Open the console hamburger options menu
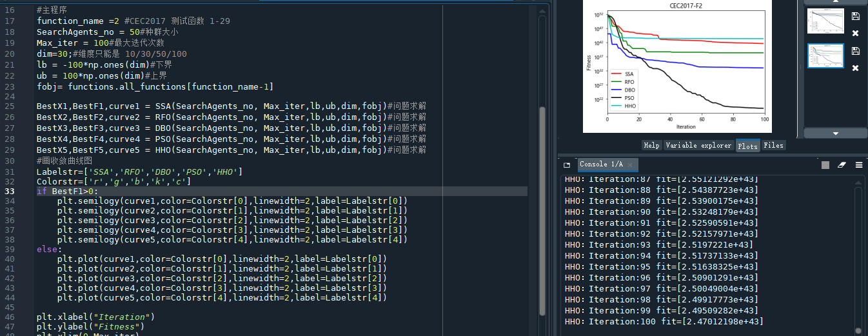The height and width of the screenshot is (336, 868). (859, 165)
